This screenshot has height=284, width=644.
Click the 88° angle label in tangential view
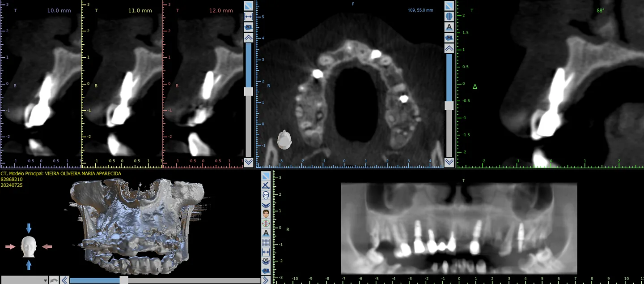(600, 10)
